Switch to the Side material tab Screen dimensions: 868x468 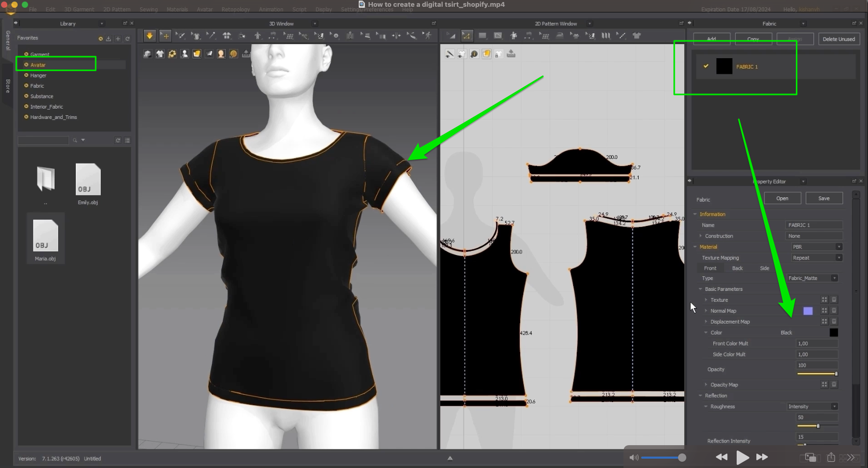point(765,268)
